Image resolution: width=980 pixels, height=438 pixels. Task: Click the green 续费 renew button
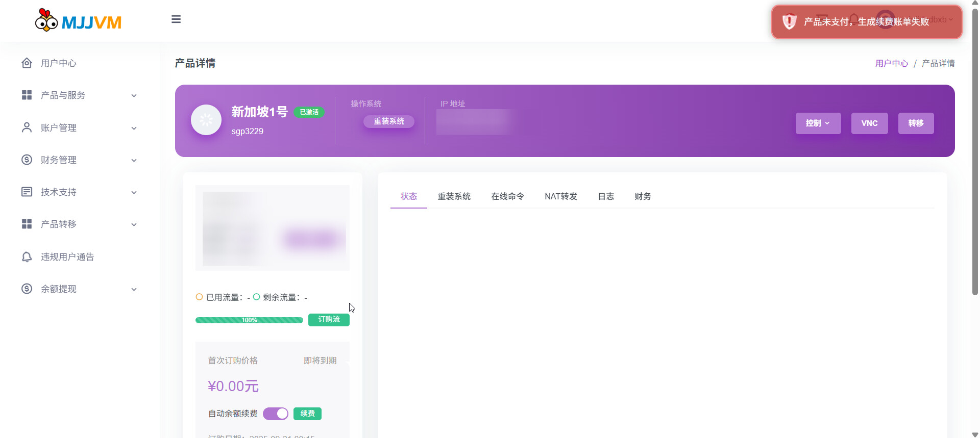[x=307, y=414]
